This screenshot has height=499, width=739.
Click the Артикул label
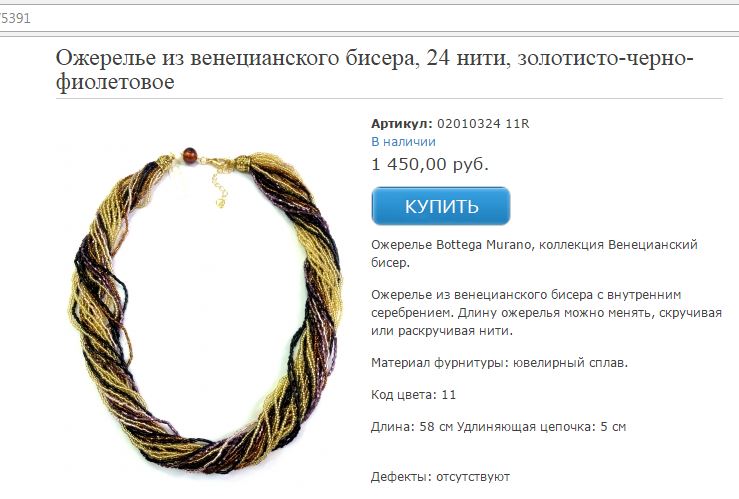click(x=402, y=124)
